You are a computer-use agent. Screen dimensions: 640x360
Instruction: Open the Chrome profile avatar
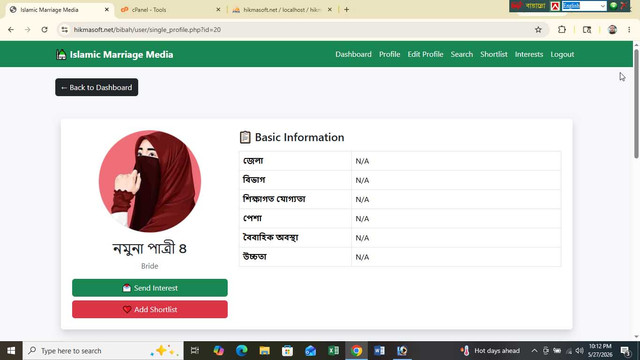click(612, 30)
